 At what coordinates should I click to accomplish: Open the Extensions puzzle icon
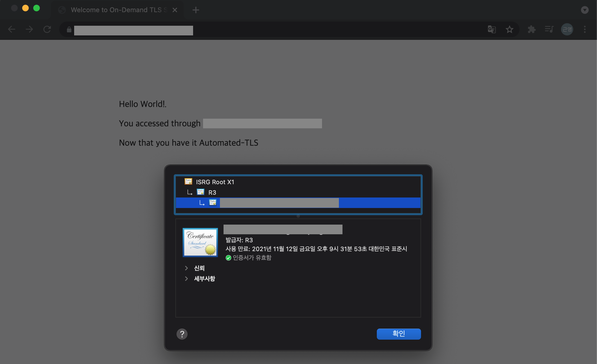coord(531,29)
